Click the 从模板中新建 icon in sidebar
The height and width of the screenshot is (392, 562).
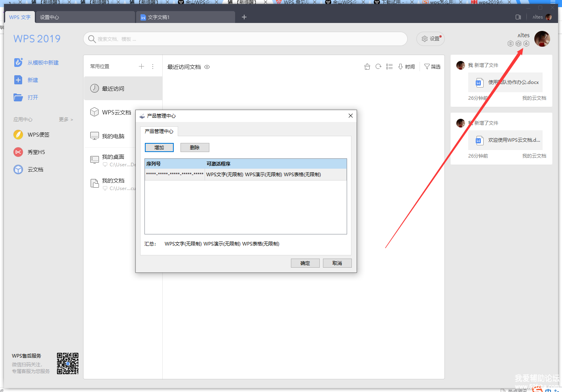click(18, 63)
